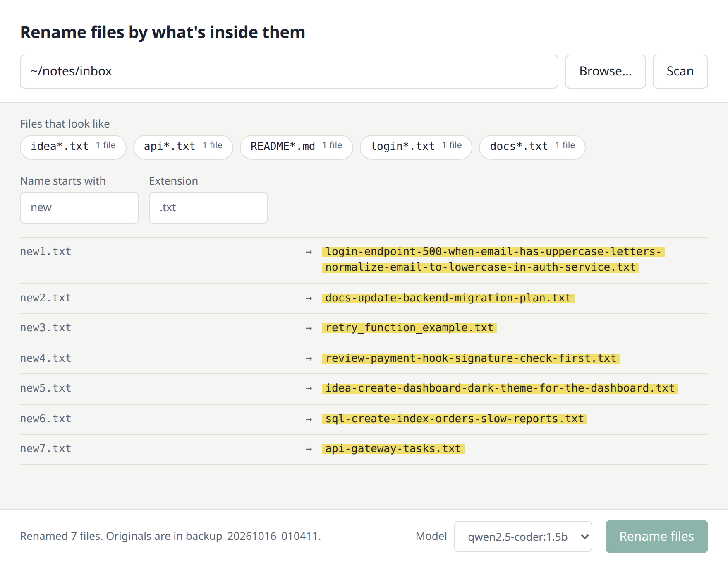Viewport: 728px width, 563px height.
Task: Click original file name new6.txt
Action: [45, 419]
